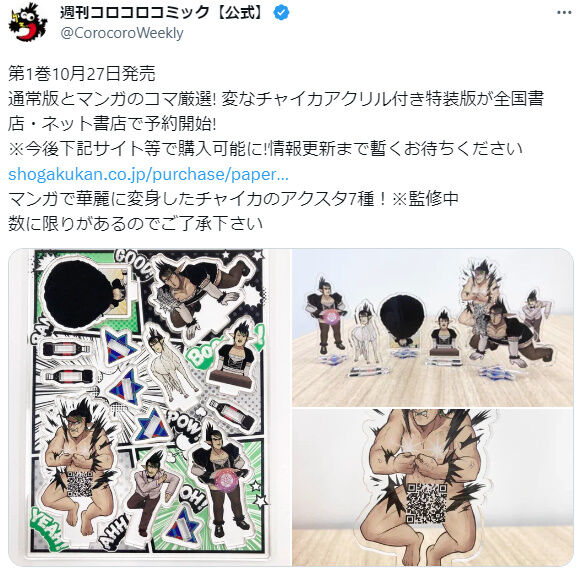Image resolution: width=584 pixels, height=574 pixels.
Task: Open the top-right photo of standing acrylic figures
Action: (x=433, y=327)
